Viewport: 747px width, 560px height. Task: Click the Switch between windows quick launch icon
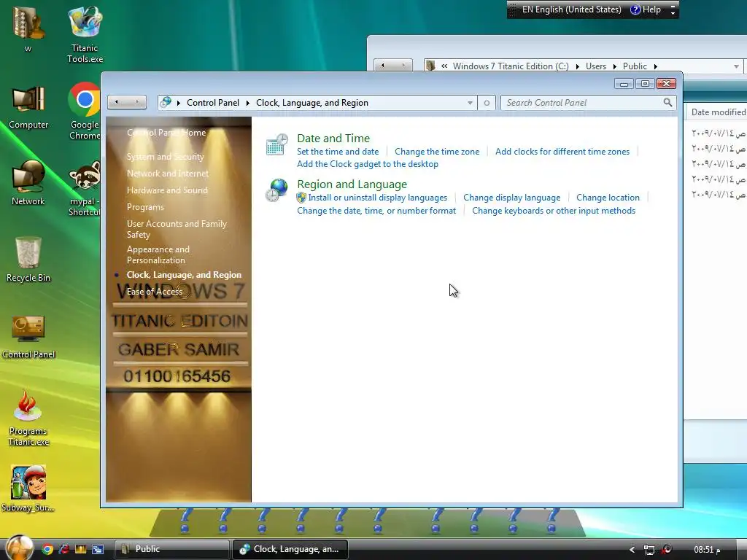98,549
